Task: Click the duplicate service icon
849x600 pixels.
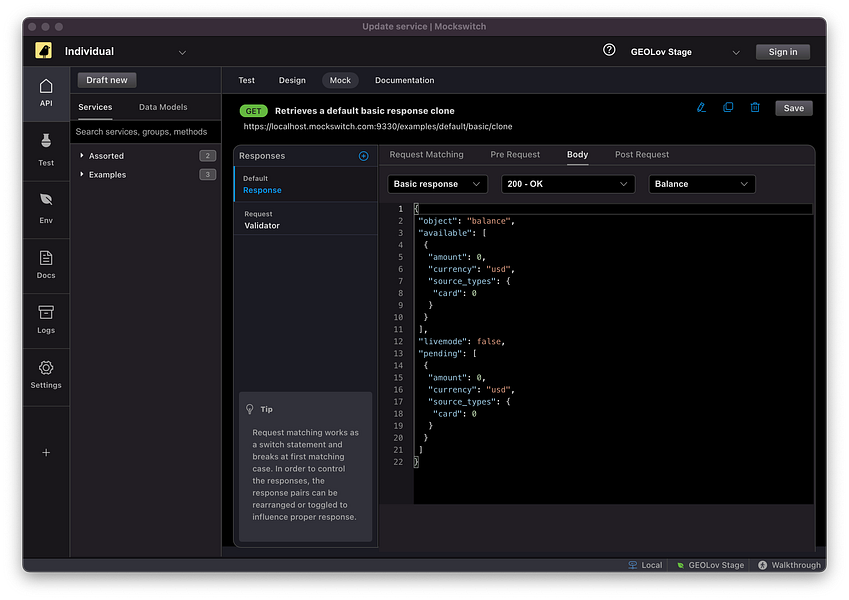Action: coord(728,107)
